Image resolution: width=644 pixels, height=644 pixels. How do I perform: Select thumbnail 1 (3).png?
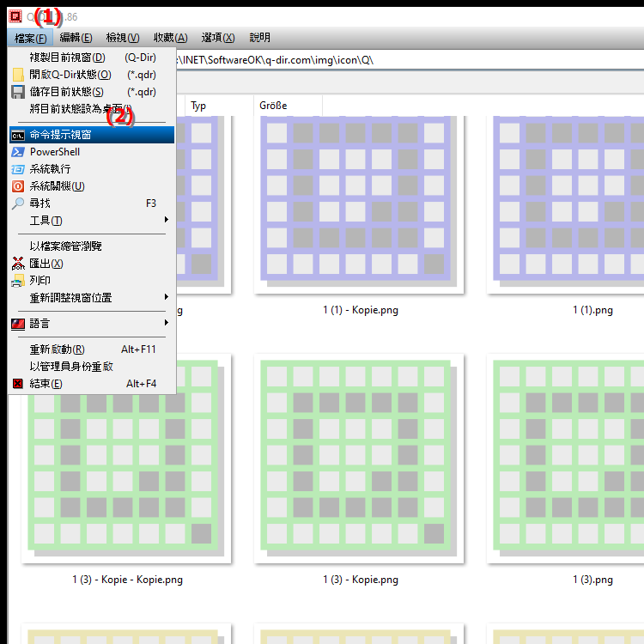coord(566,459)
